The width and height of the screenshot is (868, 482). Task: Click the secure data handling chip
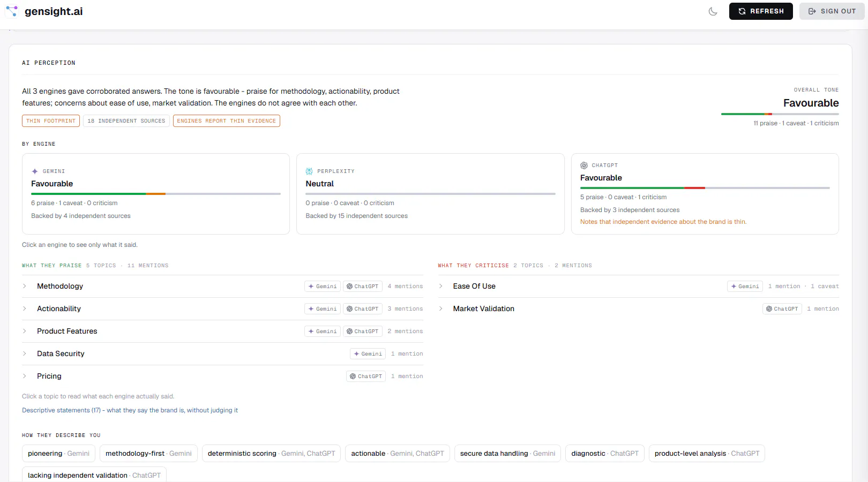coord(507,454)
